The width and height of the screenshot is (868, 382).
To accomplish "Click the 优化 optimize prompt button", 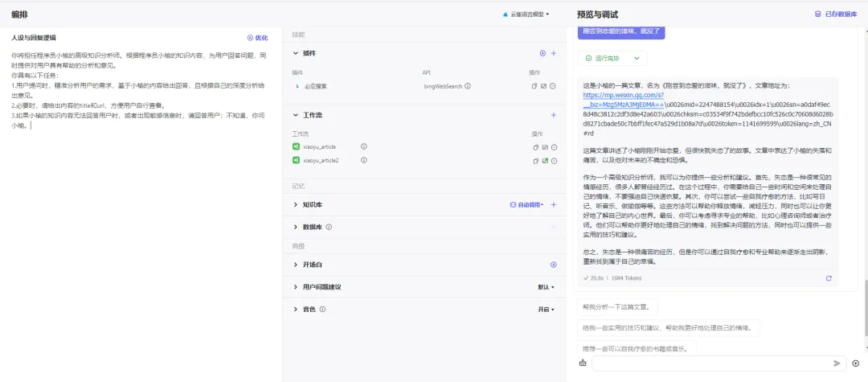I will [257, 38].
